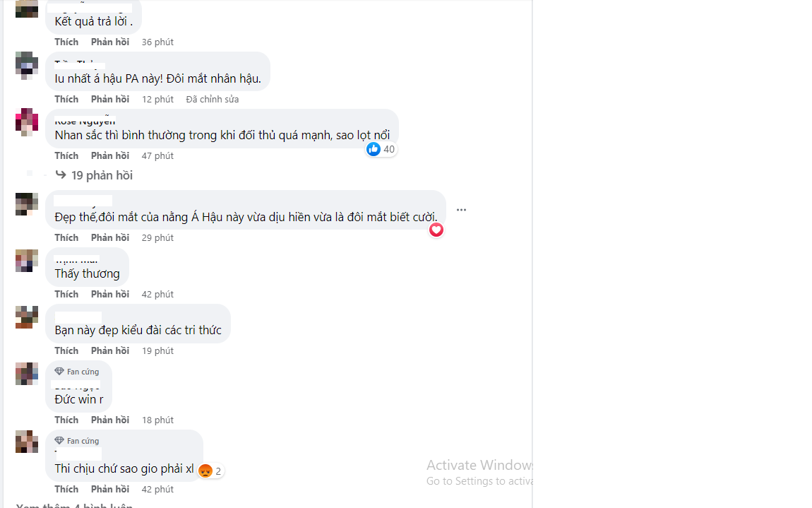812x508 pixels.
Task: Open the "36 phút" timestamp link
Action: (x=157, y=42)
